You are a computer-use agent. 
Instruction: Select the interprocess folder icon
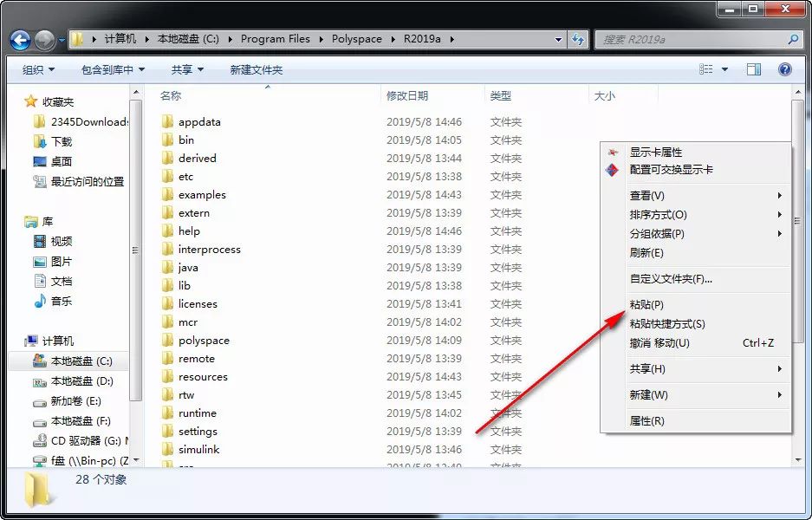167,249
